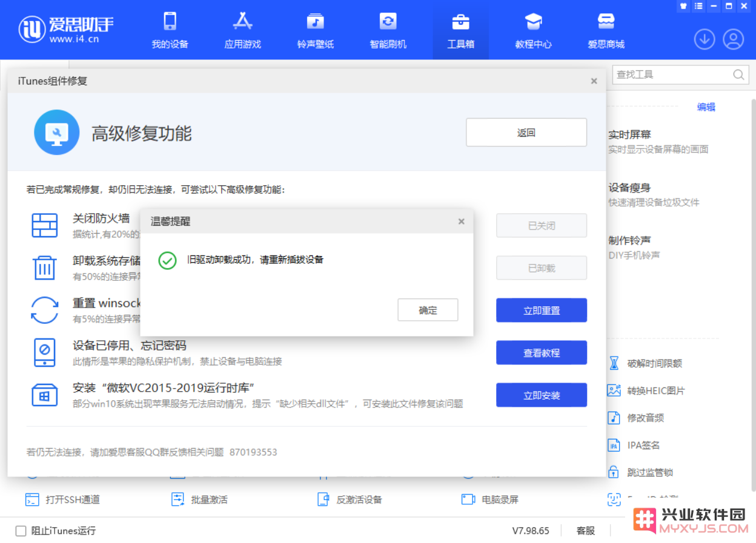
Task: Open 跳过监管锁 lock icon
Action: pos(614,472)
